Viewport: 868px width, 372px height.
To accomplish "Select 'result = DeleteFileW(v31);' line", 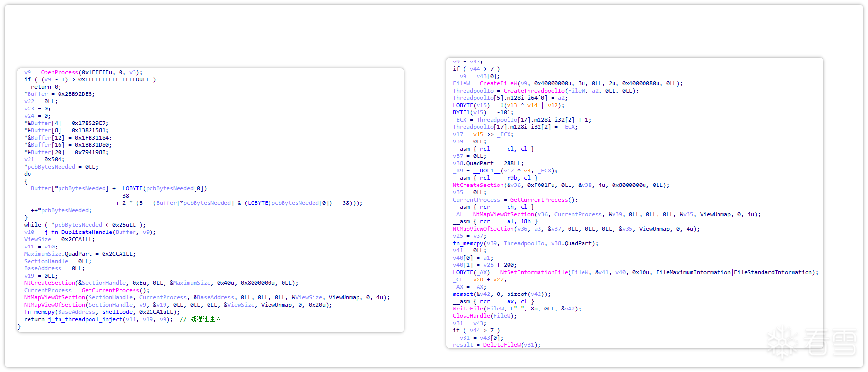I will (x=497, y=345).
